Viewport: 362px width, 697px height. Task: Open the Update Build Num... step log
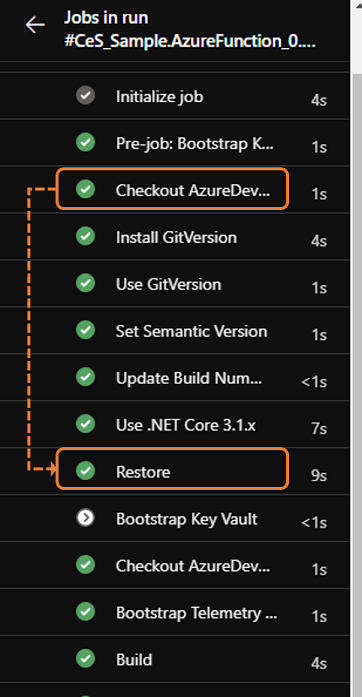[x=174, y=377]
